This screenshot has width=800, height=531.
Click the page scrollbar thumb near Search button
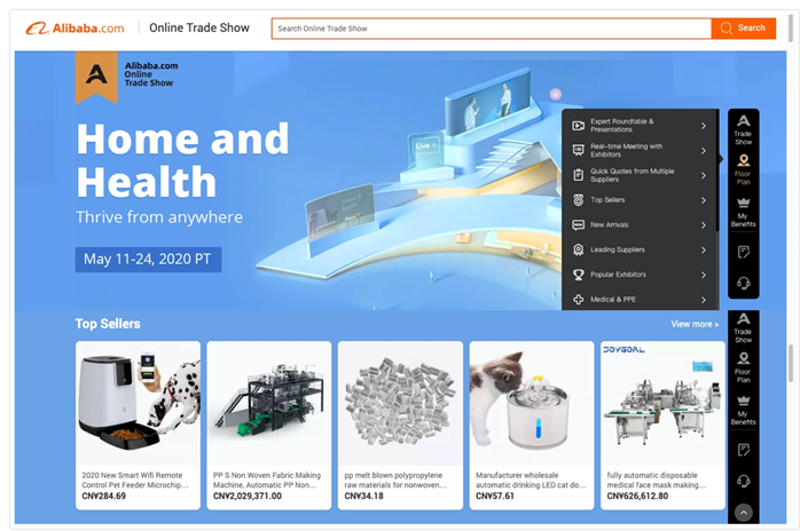[x=791, y=28]
